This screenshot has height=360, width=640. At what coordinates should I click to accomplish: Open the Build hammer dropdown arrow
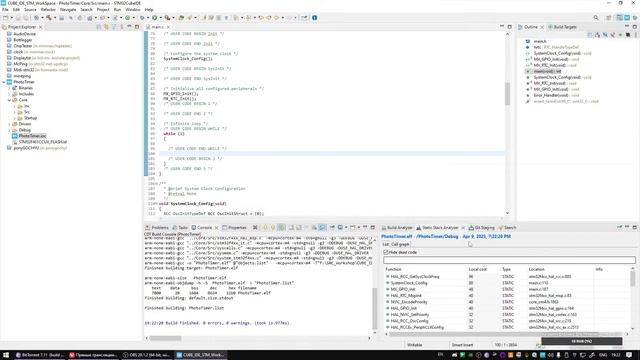(54, 18)
